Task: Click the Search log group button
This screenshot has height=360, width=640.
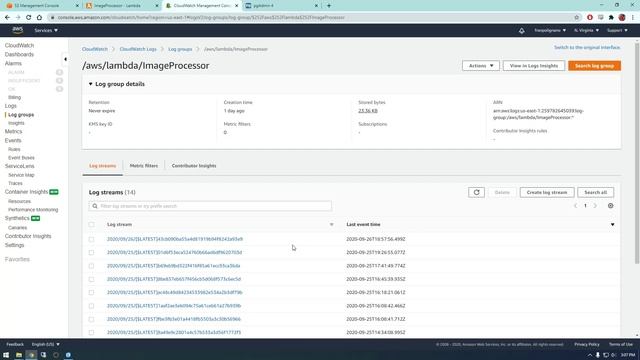Action: pos(594,66)
